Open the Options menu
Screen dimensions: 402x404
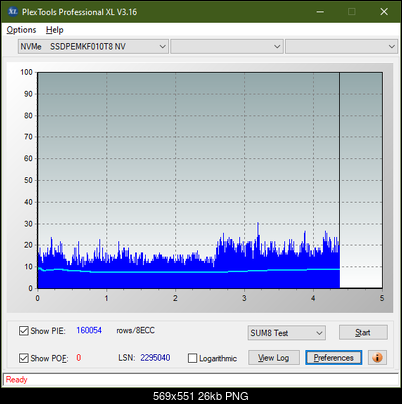point(21,30)
